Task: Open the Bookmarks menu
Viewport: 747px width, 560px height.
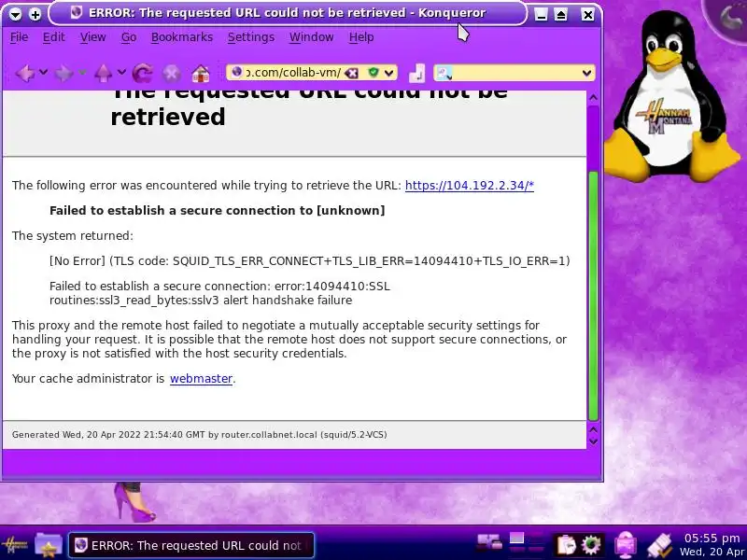Action: [182, 37]
